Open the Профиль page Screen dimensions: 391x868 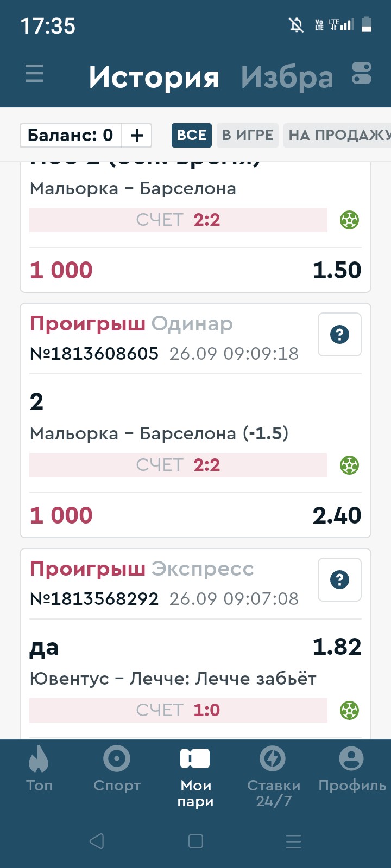click(351, 767)
